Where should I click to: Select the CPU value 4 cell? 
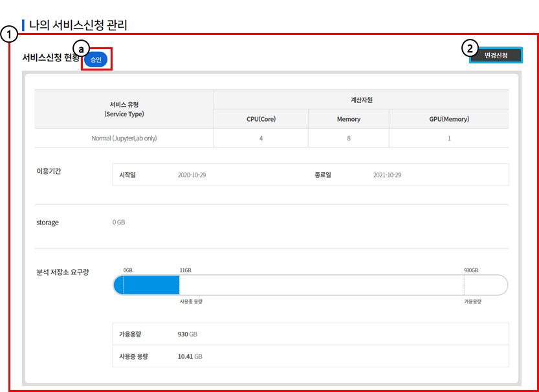coord(261,138)
